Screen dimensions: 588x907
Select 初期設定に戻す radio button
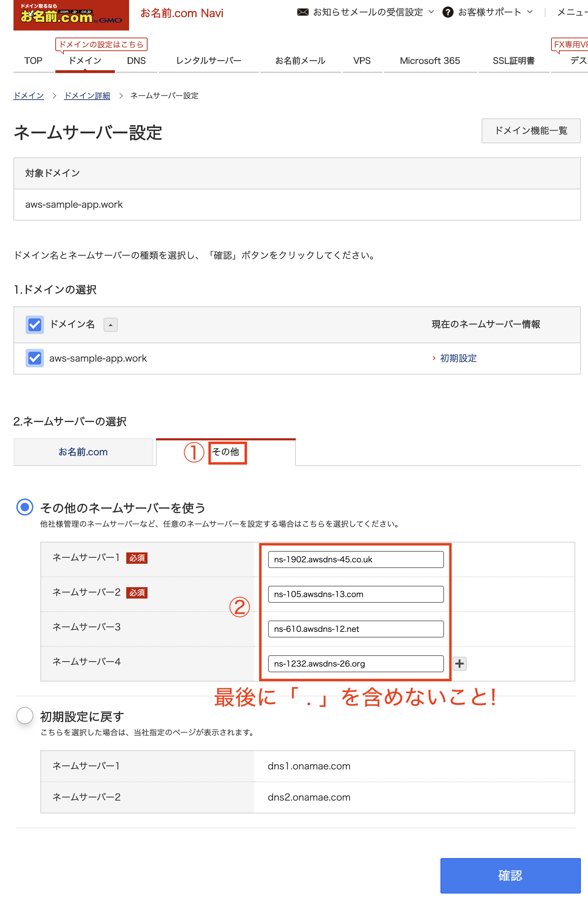[x=25, y=715]
